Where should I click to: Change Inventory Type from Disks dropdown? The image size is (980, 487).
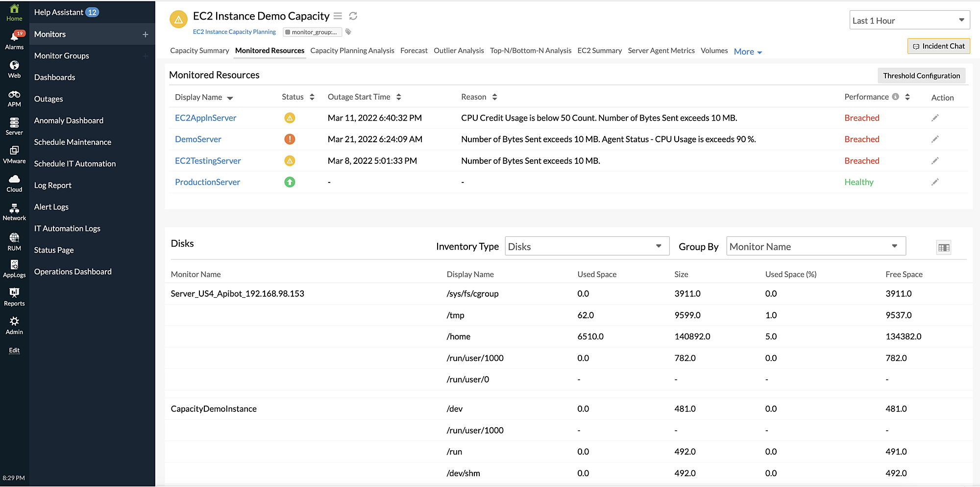click(587, 246)
